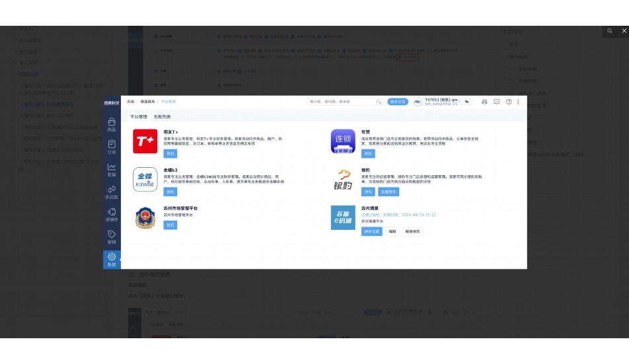Select the 平台管理 tab

pos(139,116)
